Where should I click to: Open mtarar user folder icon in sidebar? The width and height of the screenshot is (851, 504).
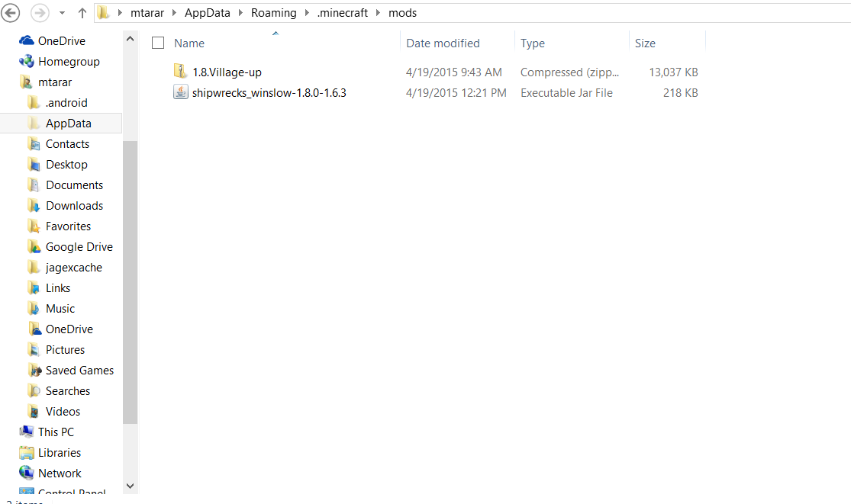[x=26, y=82]
